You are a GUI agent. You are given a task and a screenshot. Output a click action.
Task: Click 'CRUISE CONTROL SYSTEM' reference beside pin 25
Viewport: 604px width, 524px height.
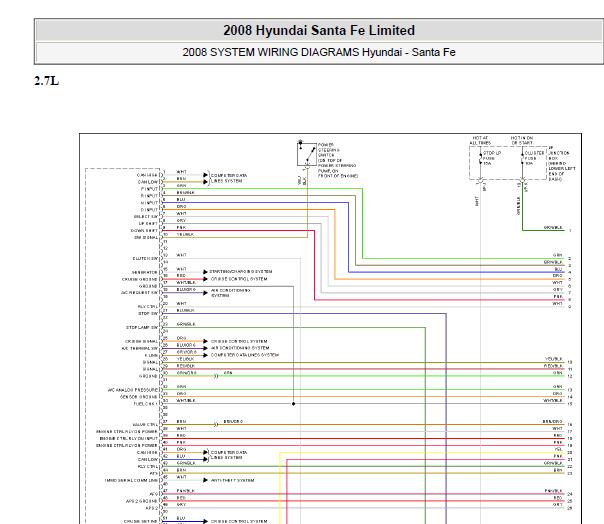(239, 341)
